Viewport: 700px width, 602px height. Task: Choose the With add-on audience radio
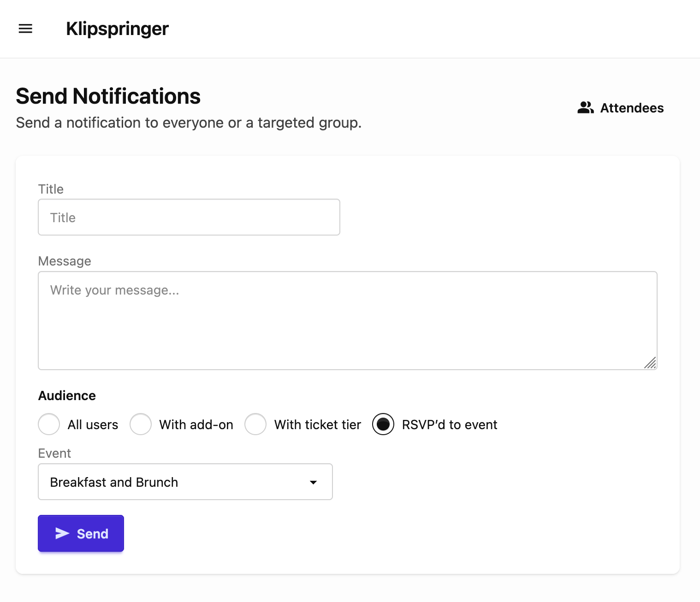(x=141, y=424)
